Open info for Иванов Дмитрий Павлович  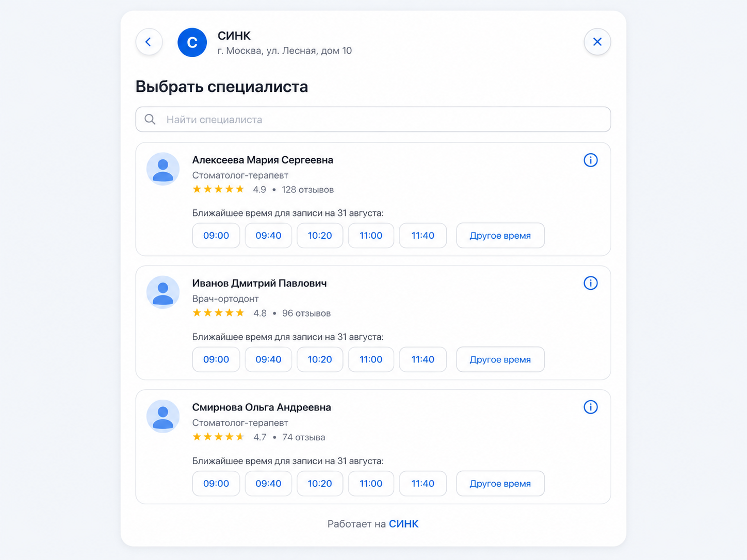pyautogui.click(x=591, y=283)
